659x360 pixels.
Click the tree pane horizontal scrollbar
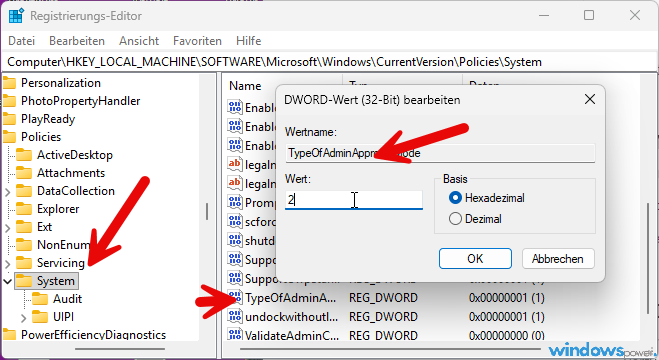click(x=120, y=349)
